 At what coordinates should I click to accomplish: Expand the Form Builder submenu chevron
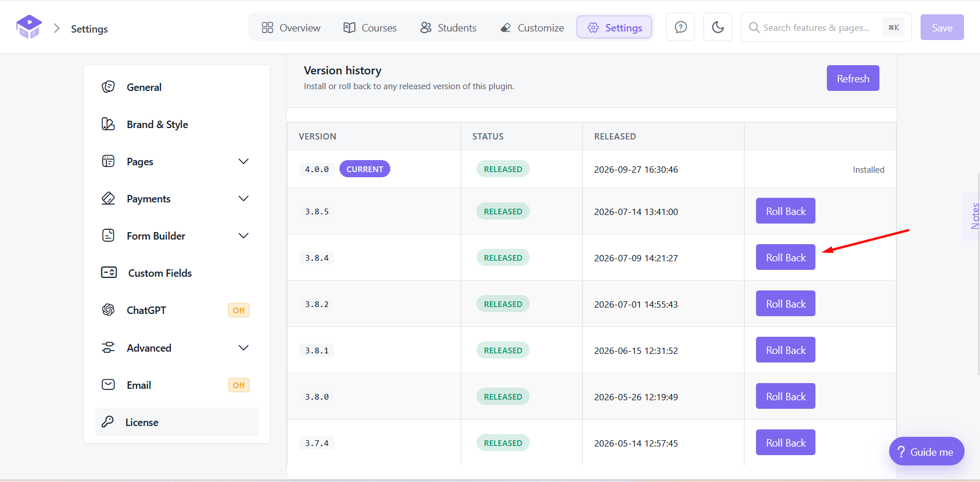click(243, 236)
